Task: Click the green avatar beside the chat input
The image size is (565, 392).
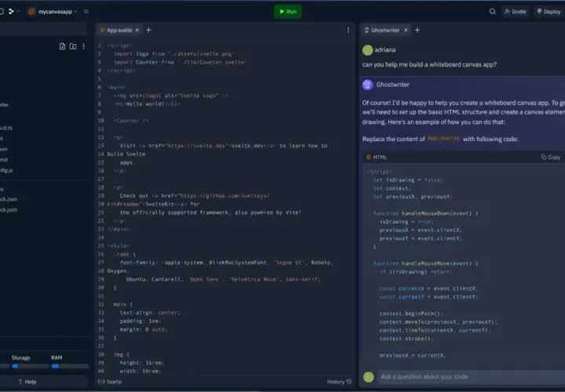Action: (369, 377)
